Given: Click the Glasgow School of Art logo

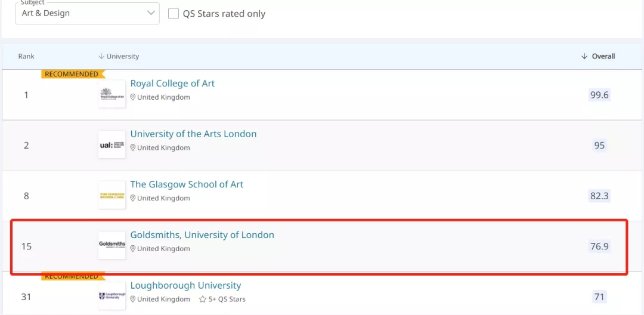Looking at the screenshot, I should click(x=112, y=195).
